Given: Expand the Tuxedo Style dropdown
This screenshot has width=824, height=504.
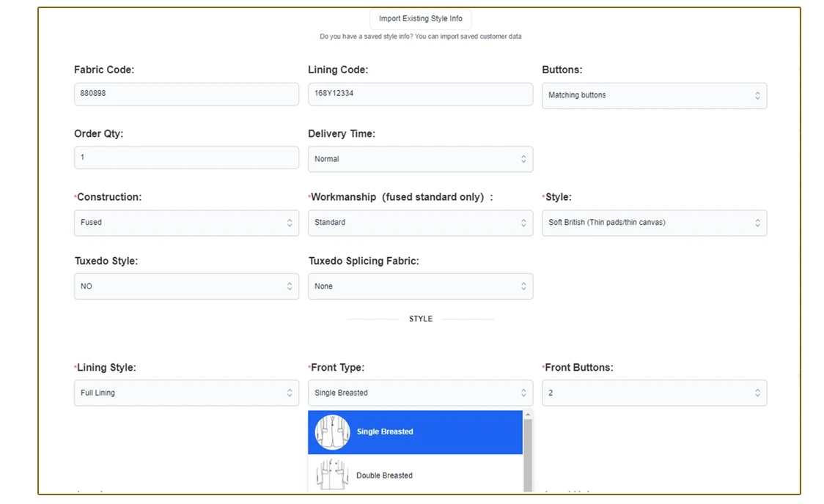Looking at the screenshot, I should [x=186, y=286].
